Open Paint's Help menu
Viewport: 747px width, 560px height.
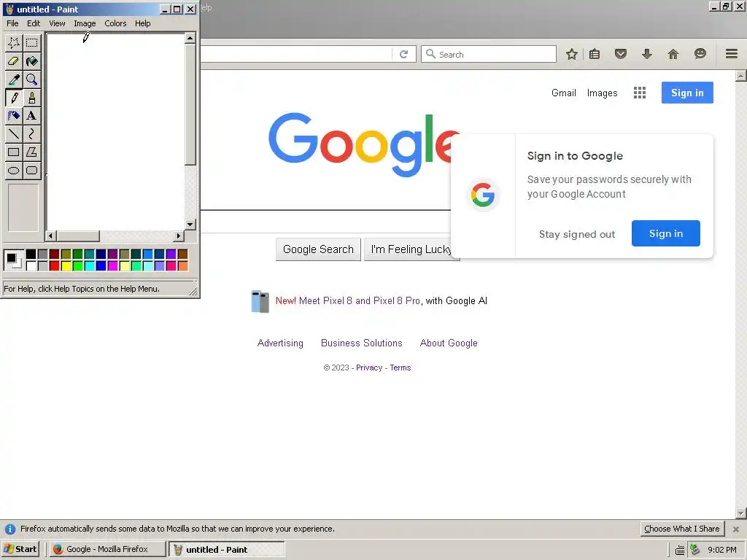pyautogui.click(x=142, y=23)
